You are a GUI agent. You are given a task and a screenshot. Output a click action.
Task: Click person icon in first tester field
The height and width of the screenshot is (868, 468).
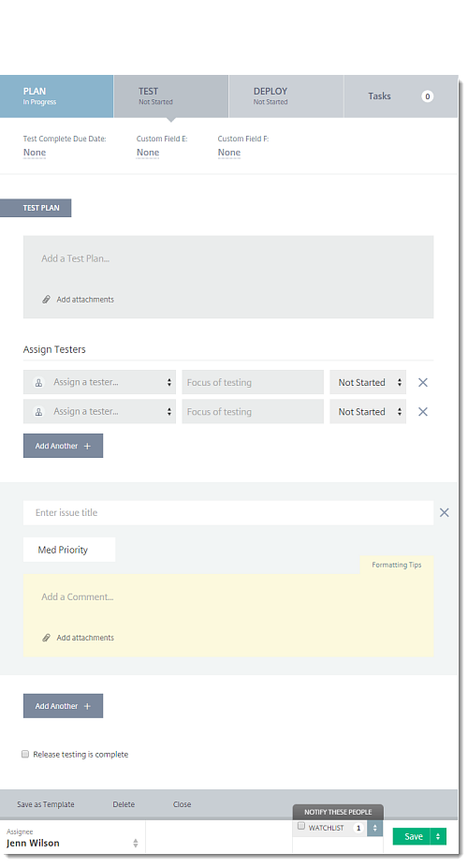[x=38, y=383]
